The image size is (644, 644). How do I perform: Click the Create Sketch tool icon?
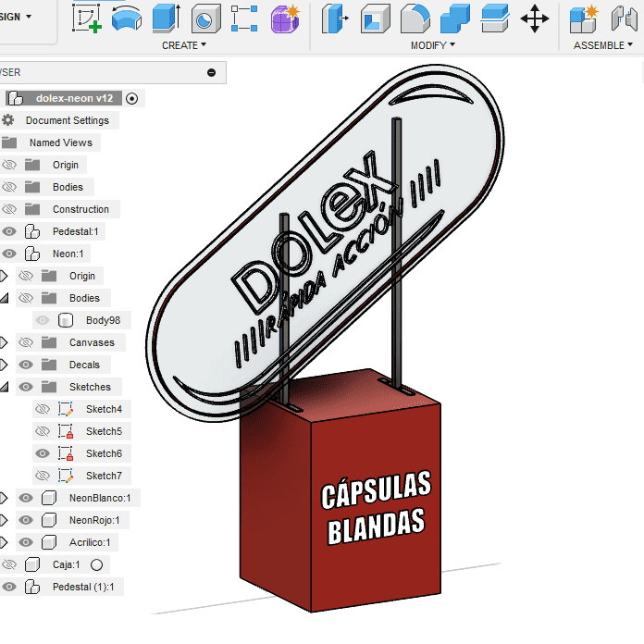coord(87,18)
